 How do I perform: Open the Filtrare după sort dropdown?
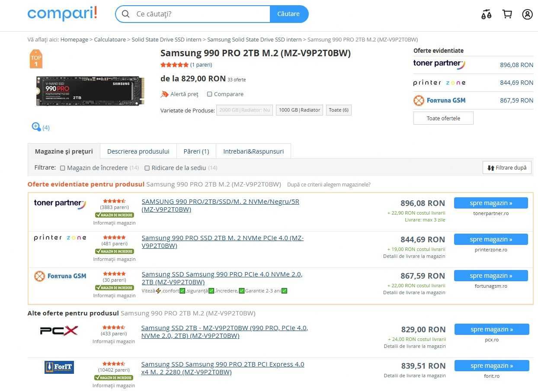507,168
